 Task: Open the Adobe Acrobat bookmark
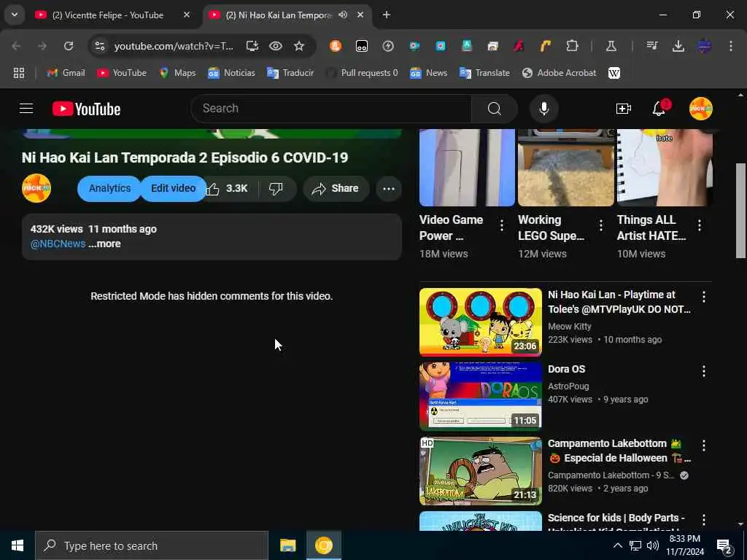coord(560,73)
